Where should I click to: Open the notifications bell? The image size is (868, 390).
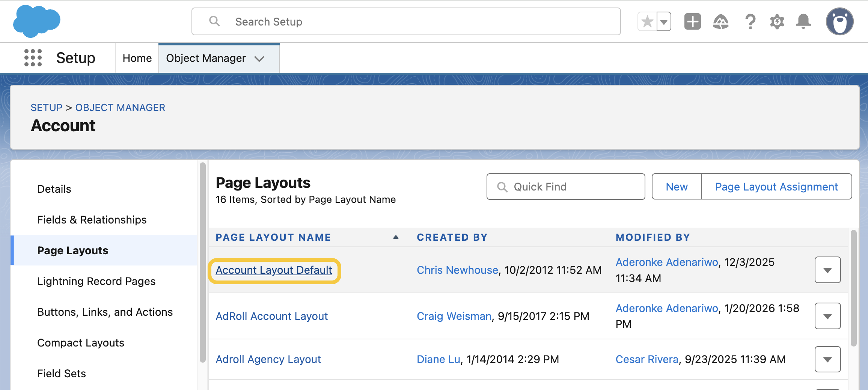pyautogui.click(x=803, y=22)
